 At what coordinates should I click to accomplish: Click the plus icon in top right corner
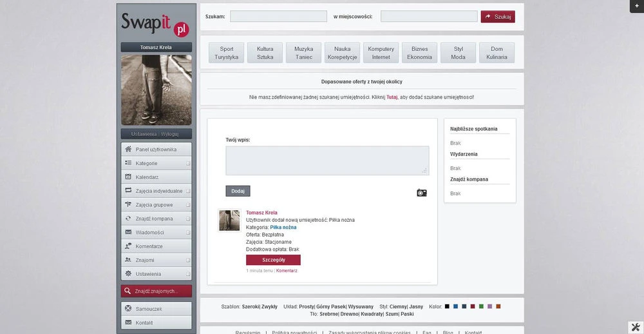pyautogui.click(x=637, y=6)
